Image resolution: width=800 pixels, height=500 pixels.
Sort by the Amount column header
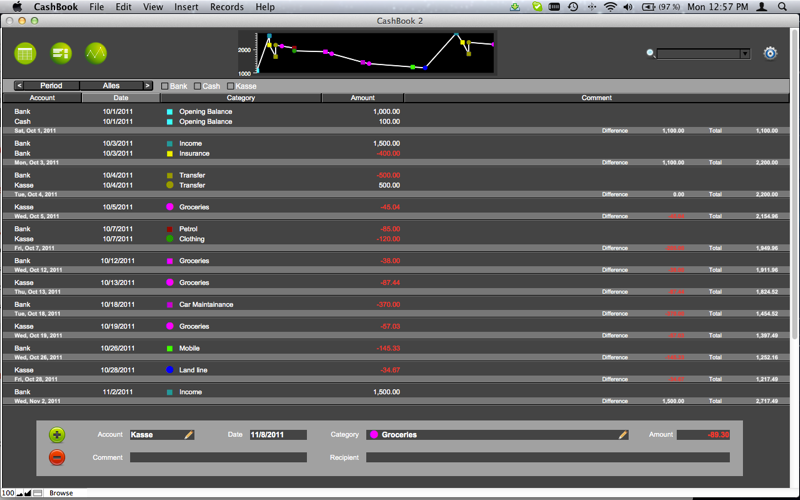pyautogui.click(x=363, y=97)
